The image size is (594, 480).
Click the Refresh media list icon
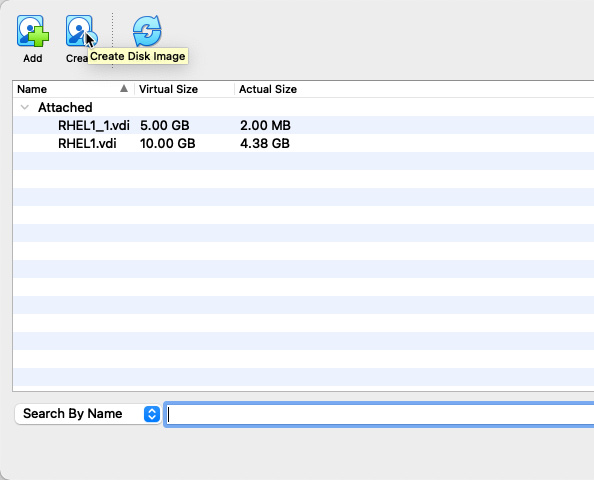(147, 31)
